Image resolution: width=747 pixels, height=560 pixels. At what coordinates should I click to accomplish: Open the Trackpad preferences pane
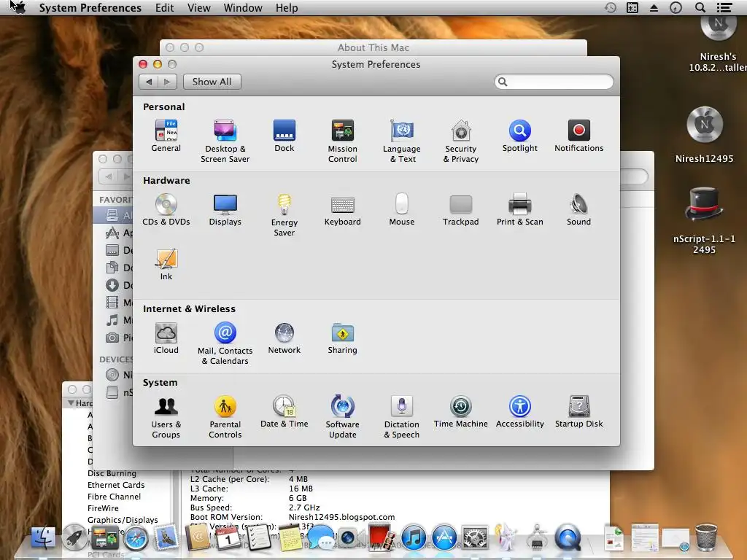click(x=461, y=209)
